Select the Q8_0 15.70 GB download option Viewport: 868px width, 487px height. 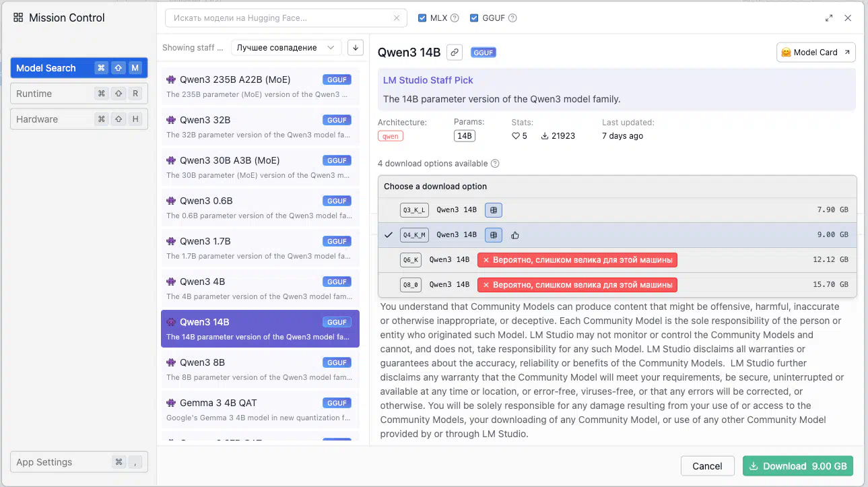point(617,285)
